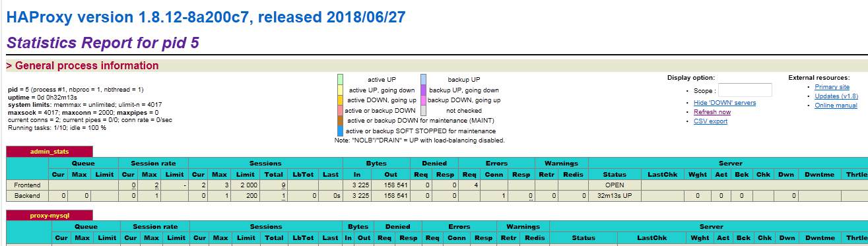
Task: Click the CSV export link
Action: pos(710,121)
